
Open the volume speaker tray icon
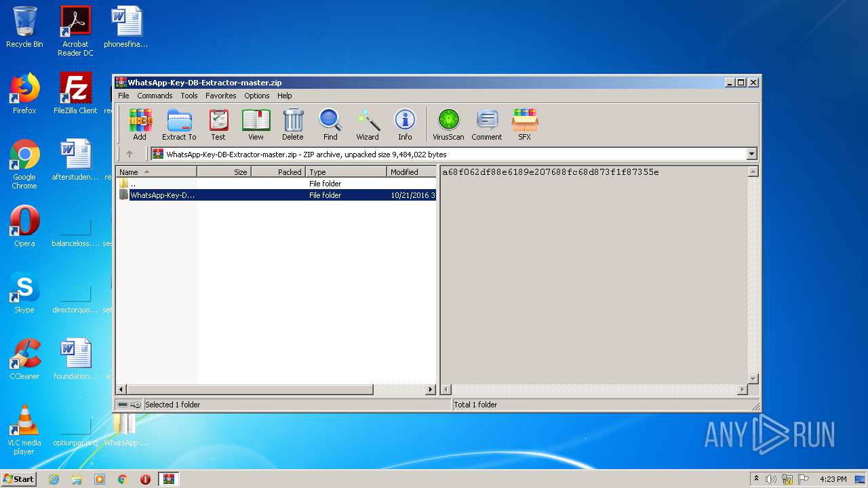coord(771,479)
